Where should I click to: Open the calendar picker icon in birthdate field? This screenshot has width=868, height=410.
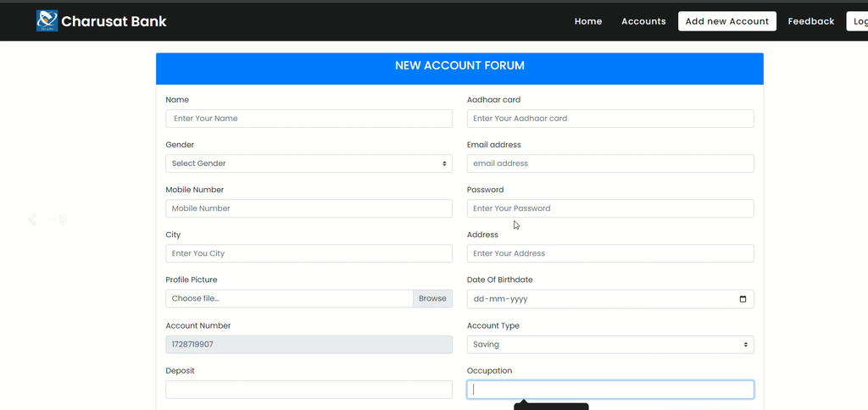pyautogui.click(x=743, y=299)
